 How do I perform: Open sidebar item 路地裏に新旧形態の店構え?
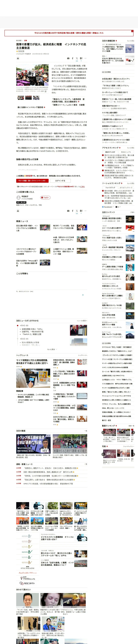tap(112, 218)
